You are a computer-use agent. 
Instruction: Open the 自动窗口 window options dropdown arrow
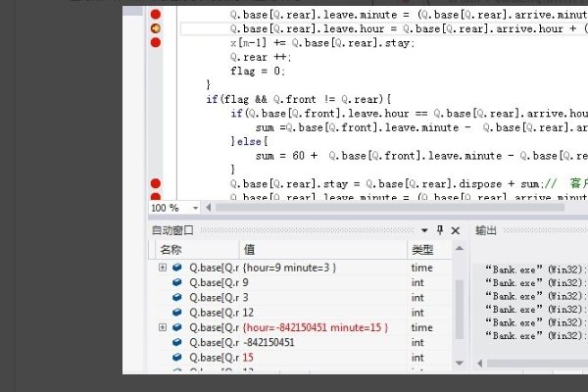424,230
